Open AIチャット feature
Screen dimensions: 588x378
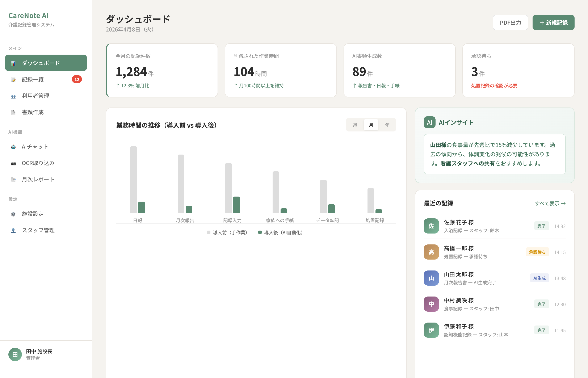click(x=46, y=147)
